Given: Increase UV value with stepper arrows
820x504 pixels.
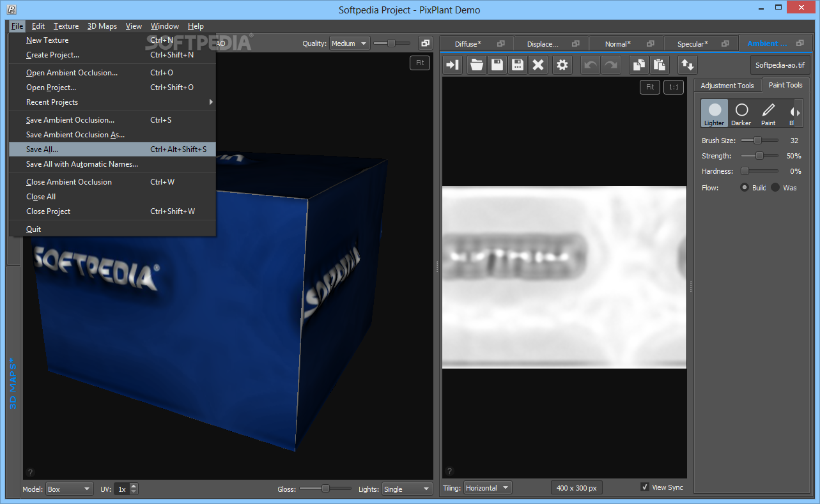Looking at the screenshot, I should coord(134,486).
